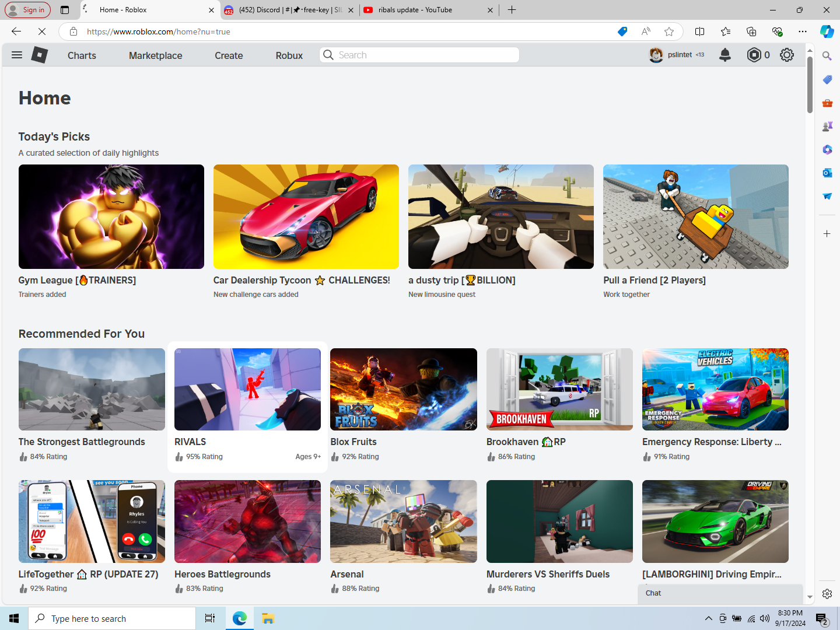
Task: Open the Tools briefcase sidebar icon
Action: [827, 103]
